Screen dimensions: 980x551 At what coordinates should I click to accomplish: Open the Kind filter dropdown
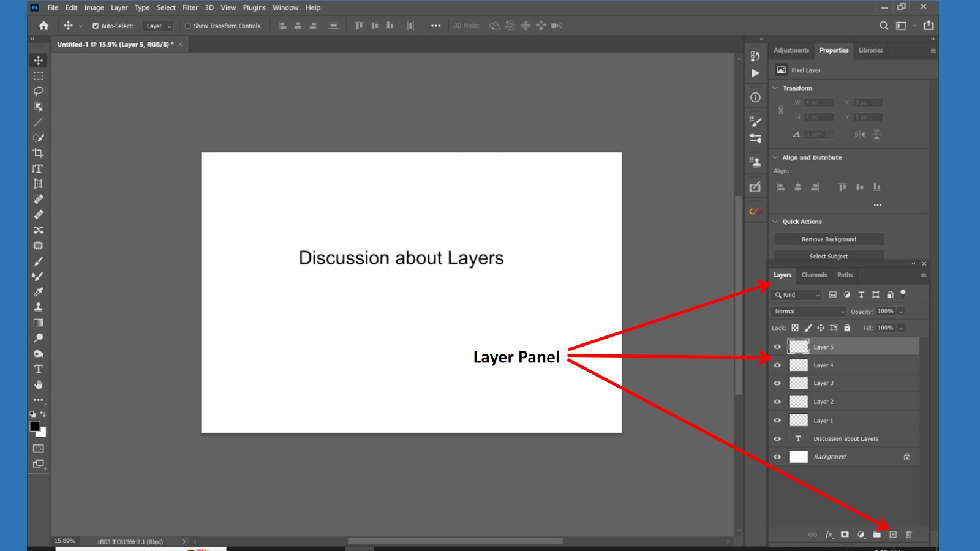click(x=797, y=295)
